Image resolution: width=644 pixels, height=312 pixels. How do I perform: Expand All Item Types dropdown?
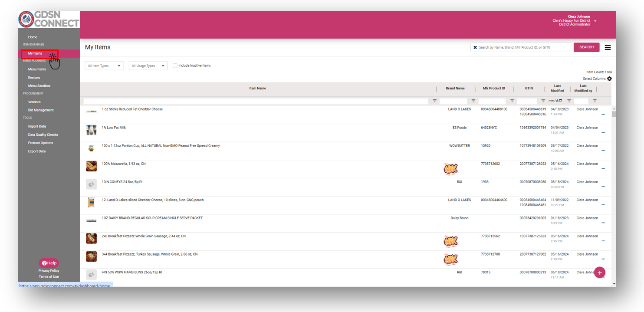[x=104, y=66]
